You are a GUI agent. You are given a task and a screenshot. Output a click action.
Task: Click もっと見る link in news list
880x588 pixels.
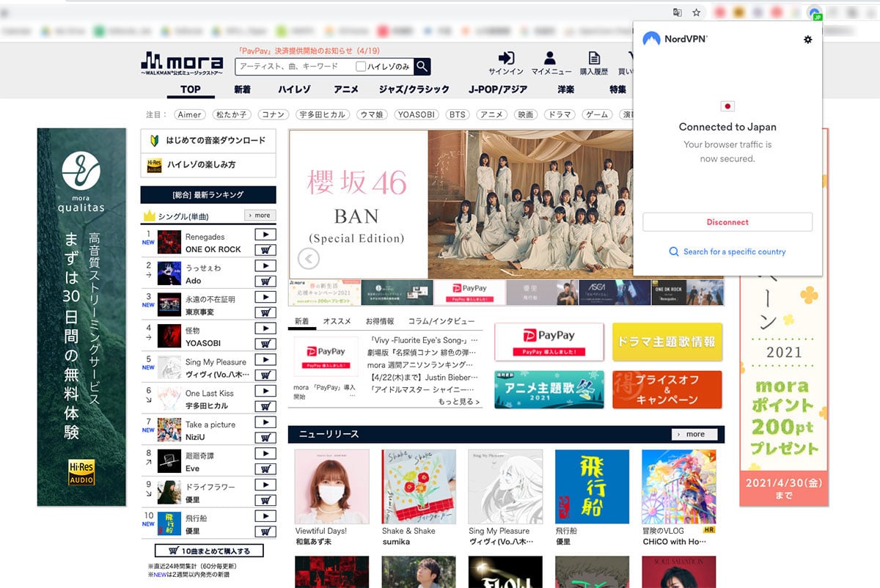[458, 402]
